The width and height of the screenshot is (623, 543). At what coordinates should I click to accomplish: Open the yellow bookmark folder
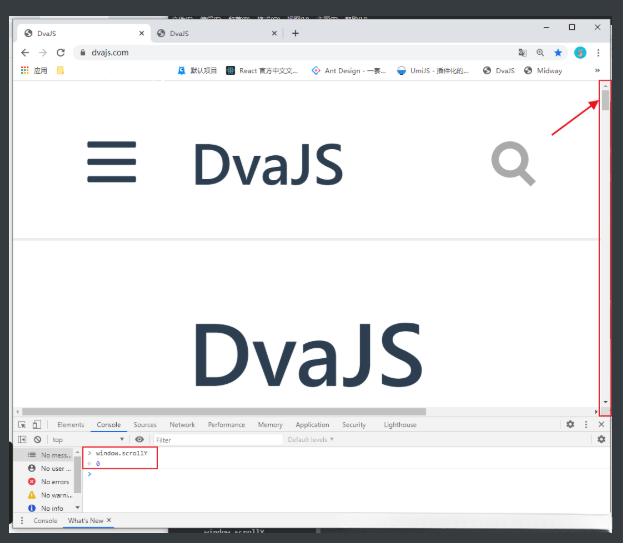(x=60, y=70)
